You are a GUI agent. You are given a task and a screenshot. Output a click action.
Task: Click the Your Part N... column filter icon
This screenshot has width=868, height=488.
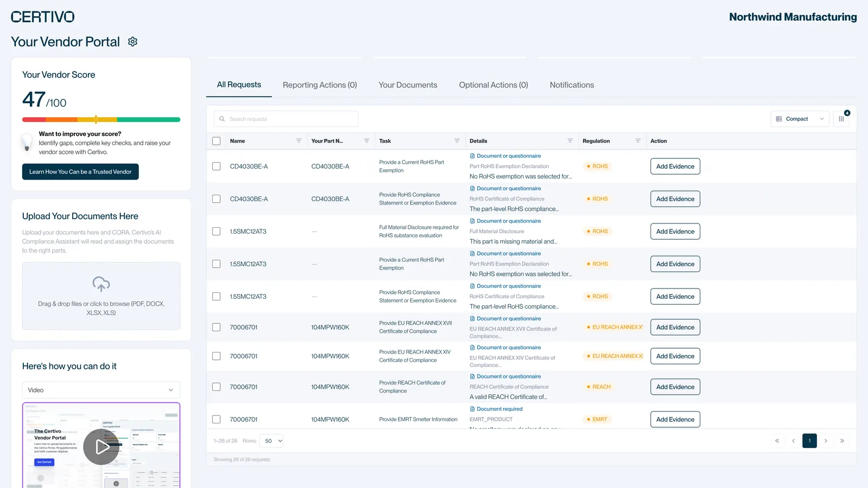[x=367, y=141]
